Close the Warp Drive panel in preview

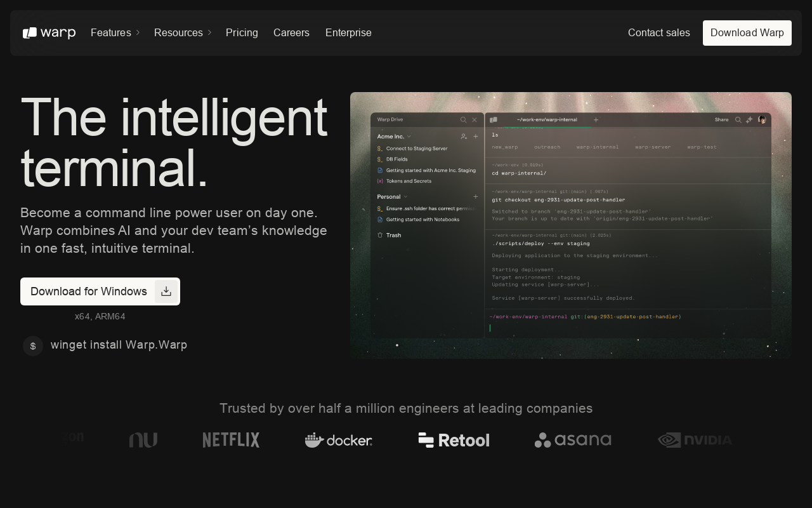474,119
